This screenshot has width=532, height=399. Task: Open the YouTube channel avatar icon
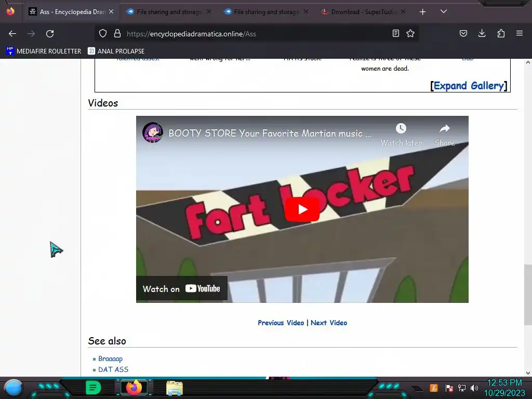(x=153, y=132)
